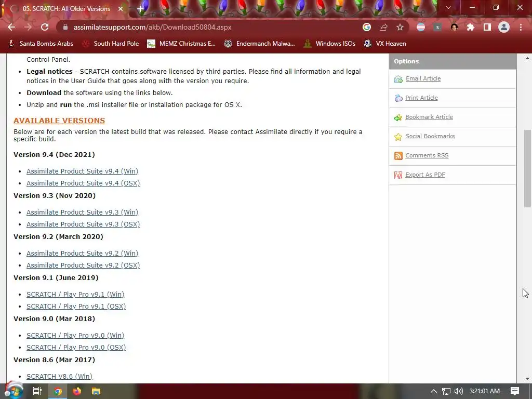Screen dimensions: 532x399
Task: Open the tab search chevron
Action: [448, 7]
